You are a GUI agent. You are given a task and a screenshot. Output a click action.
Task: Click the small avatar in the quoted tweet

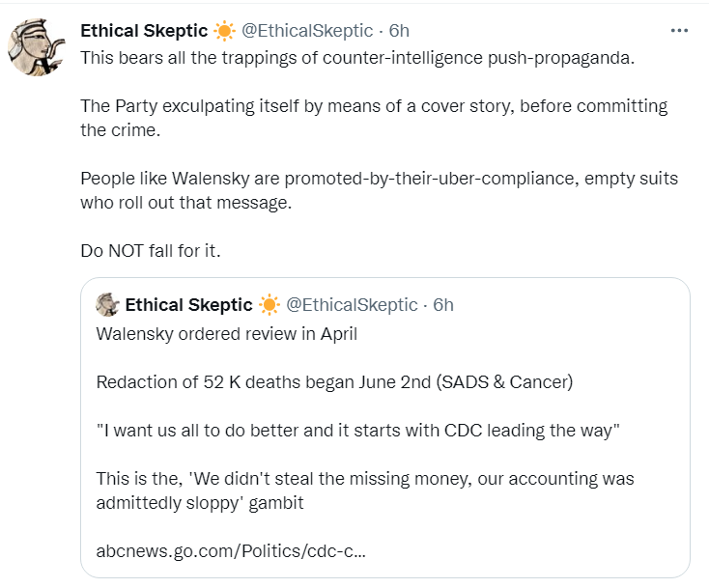tap(107, 305)
